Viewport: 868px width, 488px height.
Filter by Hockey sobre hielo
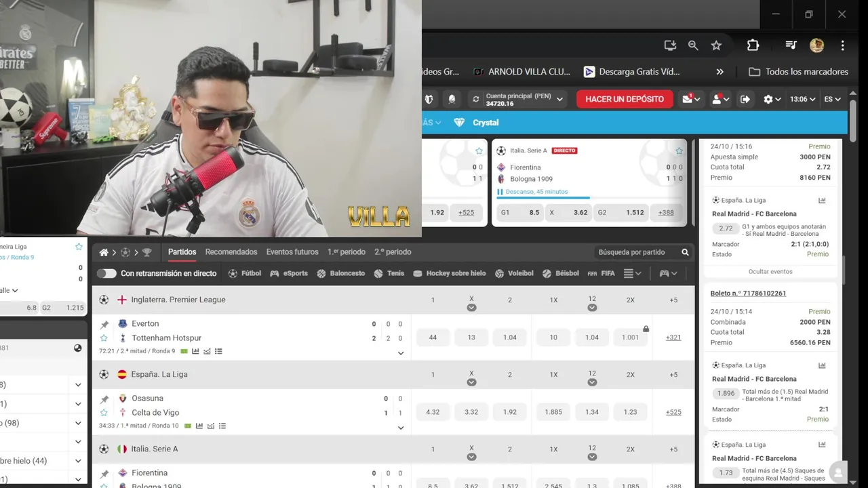coord(450,273)
